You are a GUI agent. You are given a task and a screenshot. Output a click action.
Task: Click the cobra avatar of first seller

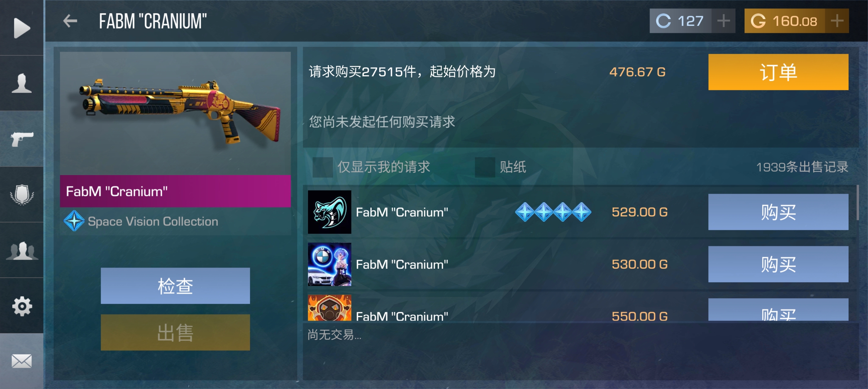click(x=329, y=212)
